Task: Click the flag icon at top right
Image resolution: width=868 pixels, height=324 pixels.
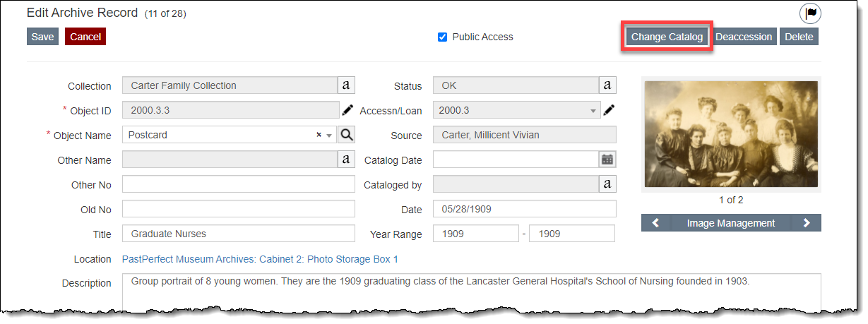Action: (810, 13)
